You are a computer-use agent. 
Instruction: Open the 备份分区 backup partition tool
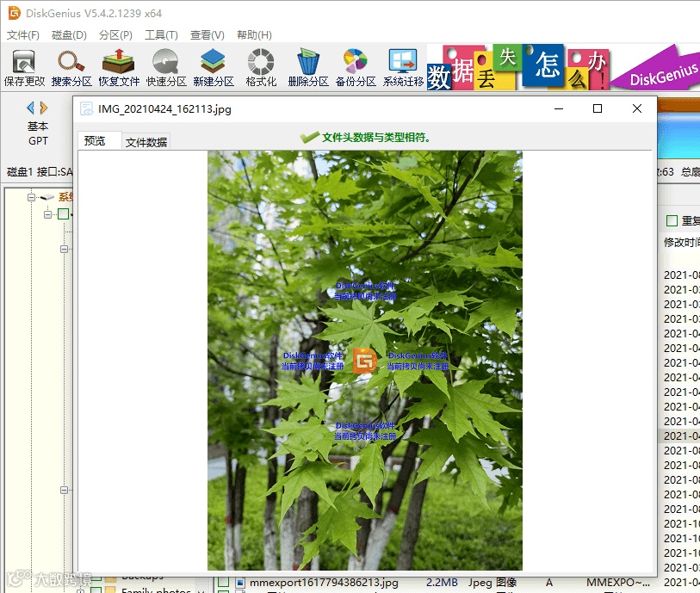[x=356, y=68]
